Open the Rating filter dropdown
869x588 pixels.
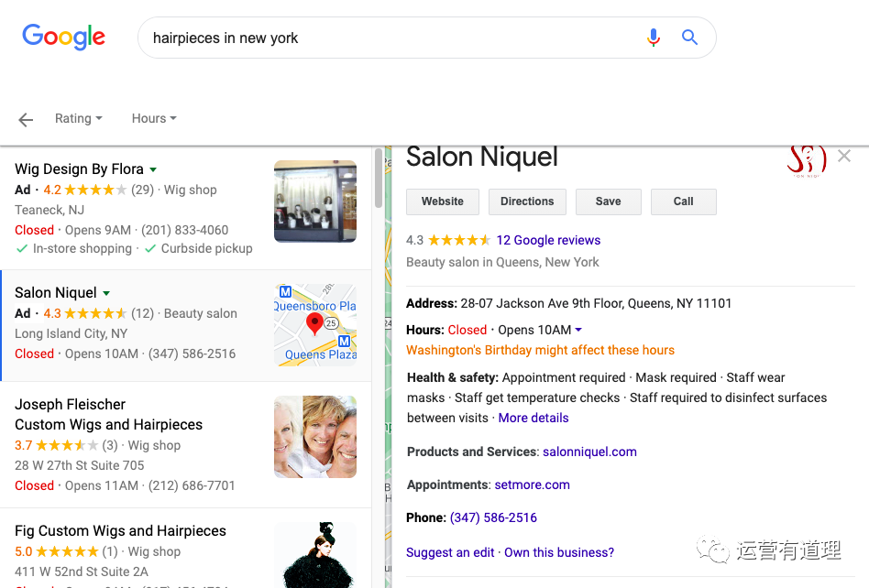tap(79, 118)
